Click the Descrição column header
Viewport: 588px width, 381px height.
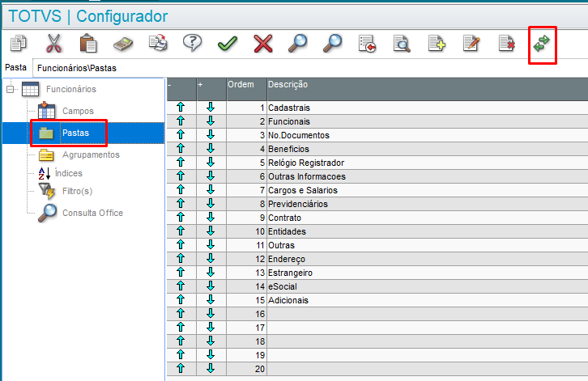(x=428, y=89)
